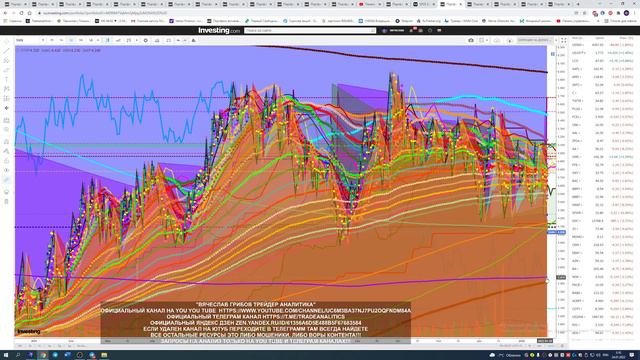This screenshot has height=360, width=640.
Task: Click the blue current price label on axis
Action: point(556,232)
